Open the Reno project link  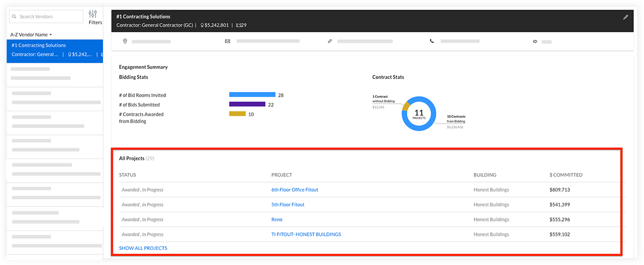(276, 219)
